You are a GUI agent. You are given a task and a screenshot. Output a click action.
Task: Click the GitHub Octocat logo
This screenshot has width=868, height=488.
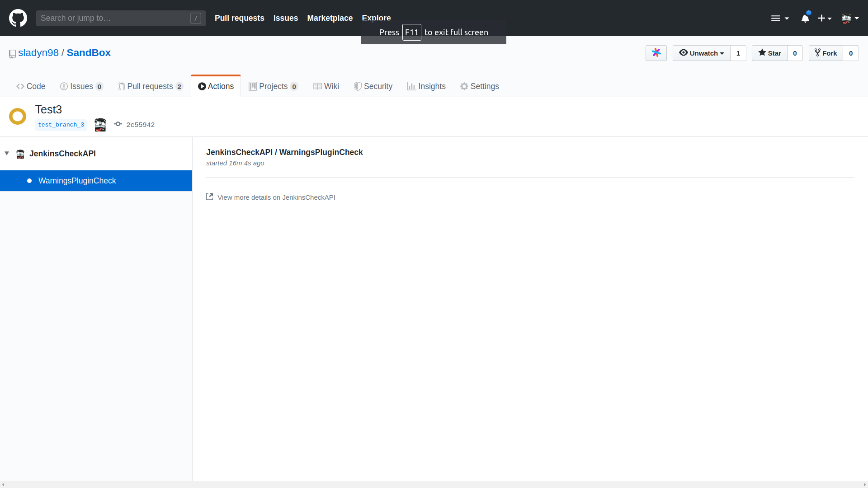click(18, 18)
